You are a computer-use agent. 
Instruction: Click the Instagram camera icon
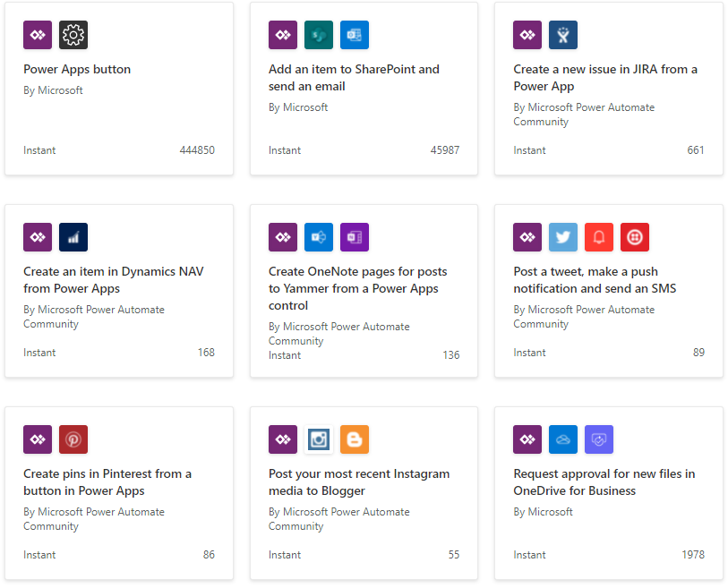[319, 439]
